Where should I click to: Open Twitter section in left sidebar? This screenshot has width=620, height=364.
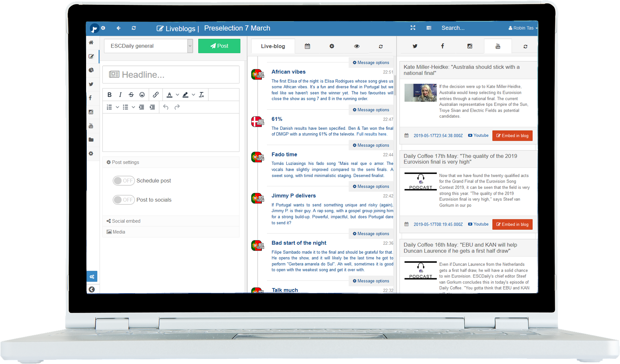[x=91, y=84]
